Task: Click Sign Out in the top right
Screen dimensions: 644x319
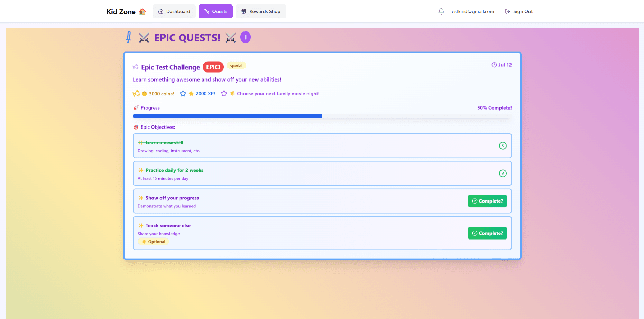Action: (x=519, y=11)
